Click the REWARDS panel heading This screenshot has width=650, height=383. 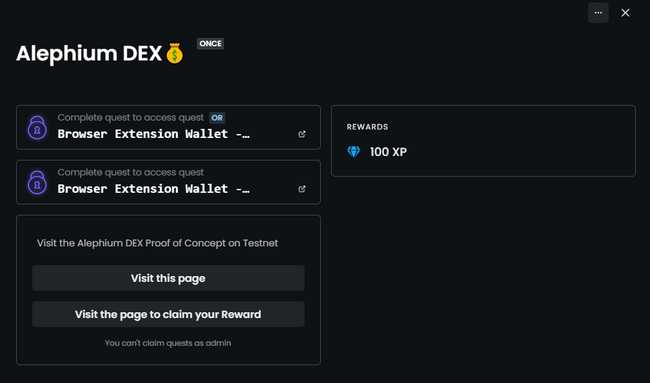tap(367, 127)
